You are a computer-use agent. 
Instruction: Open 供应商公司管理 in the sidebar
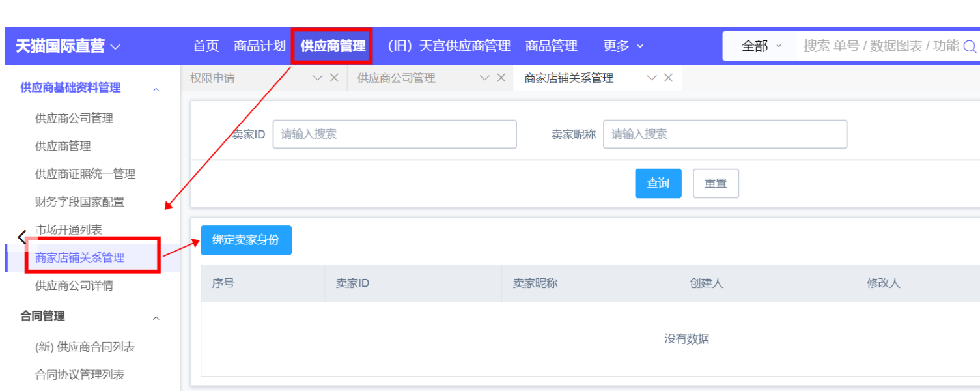[x=74, y=118]
